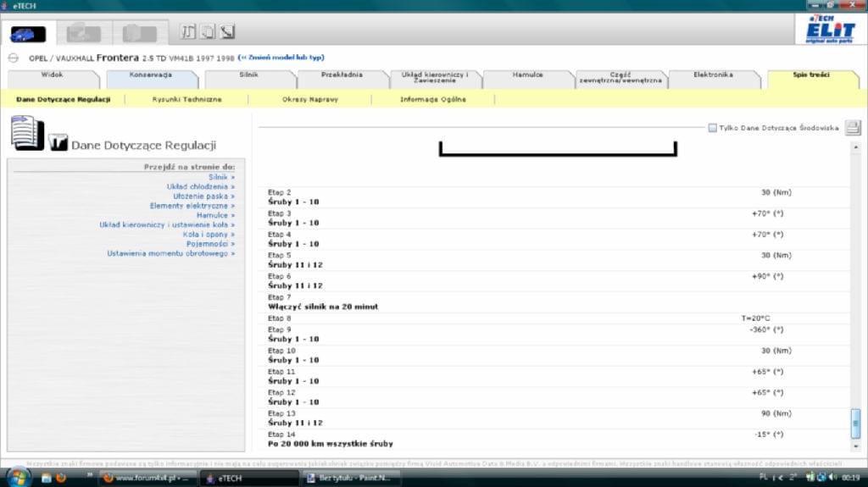The image size is (868, 487).
Task: Jump to Silnik section link
Action: (221, 177)
